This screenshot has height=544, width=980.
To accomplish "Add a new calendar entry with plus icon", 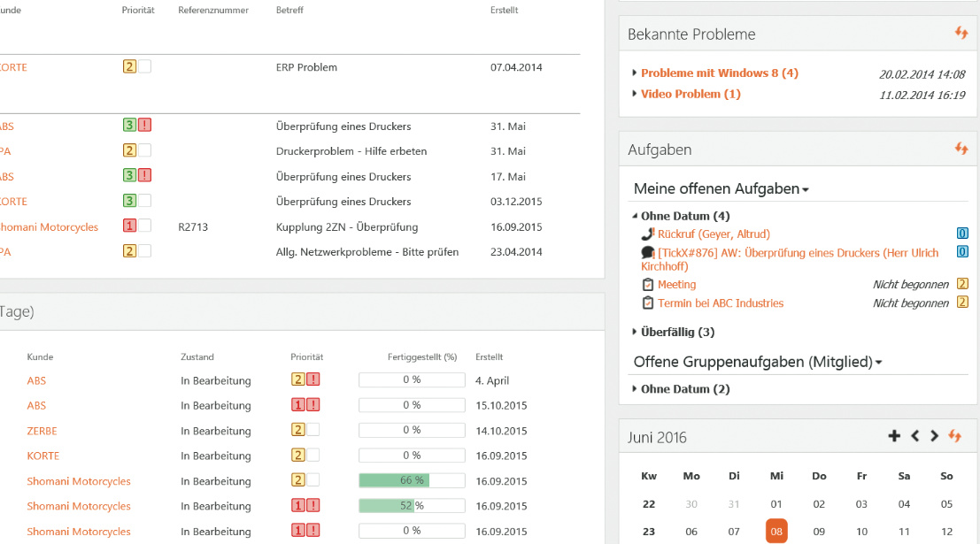I will click(894, 436).
